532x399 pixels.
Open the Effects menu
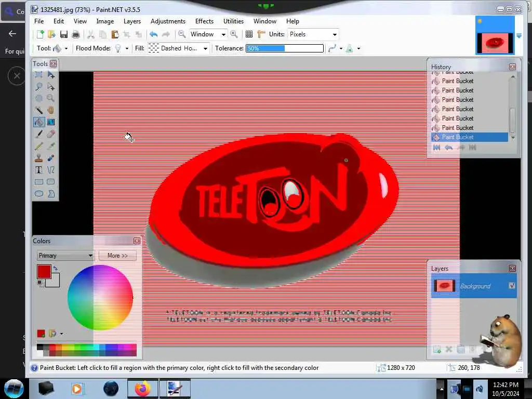(x=204, y=21)
